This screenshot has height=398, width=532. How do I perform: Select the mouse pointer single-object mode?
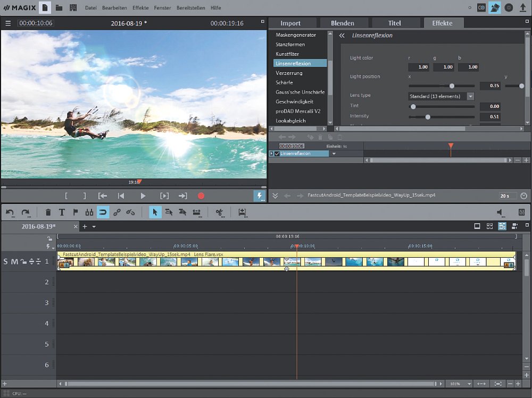[x=155, y=213]
